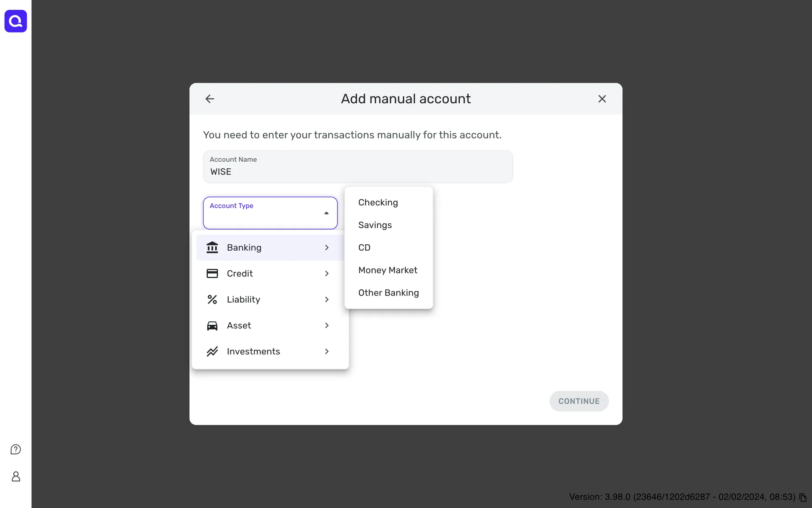
Task: Expand the Liability submenu chevron
Action: coord(326,300)
